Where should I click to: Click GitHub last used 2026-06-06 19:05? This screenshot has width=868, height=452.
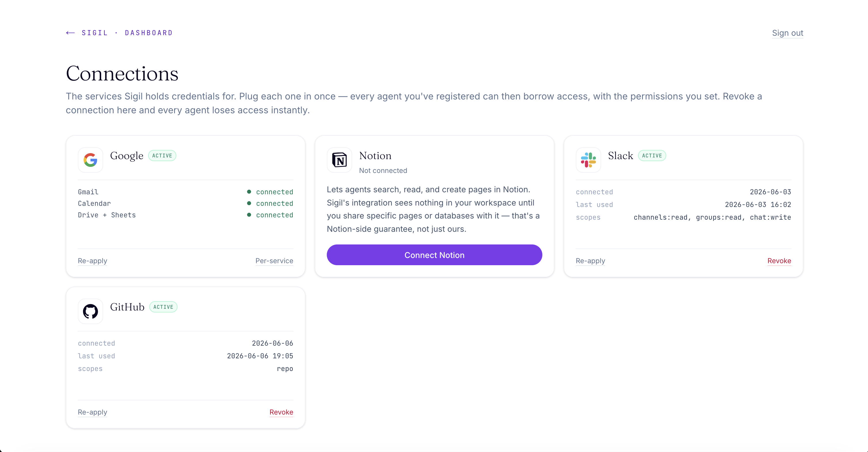pyautogui.click(x=260, y=356)
